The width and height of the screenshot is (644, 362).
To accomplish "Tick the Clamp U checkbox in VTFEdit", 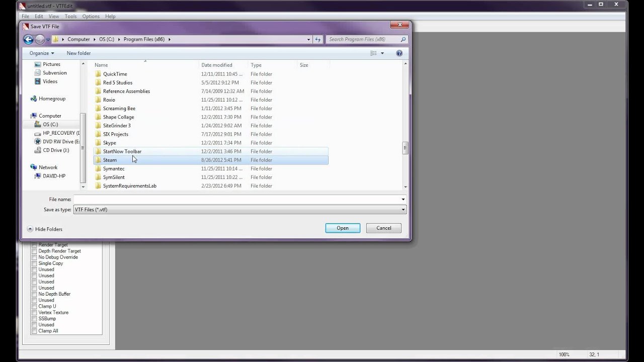I will pyautogui.click(x=34, y=306).
